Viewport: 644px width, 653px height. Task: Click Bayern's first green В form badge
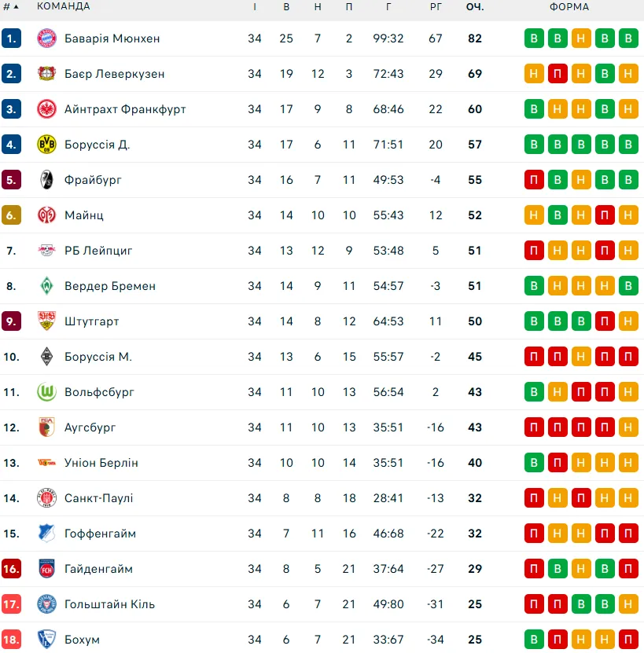(534, 39)
